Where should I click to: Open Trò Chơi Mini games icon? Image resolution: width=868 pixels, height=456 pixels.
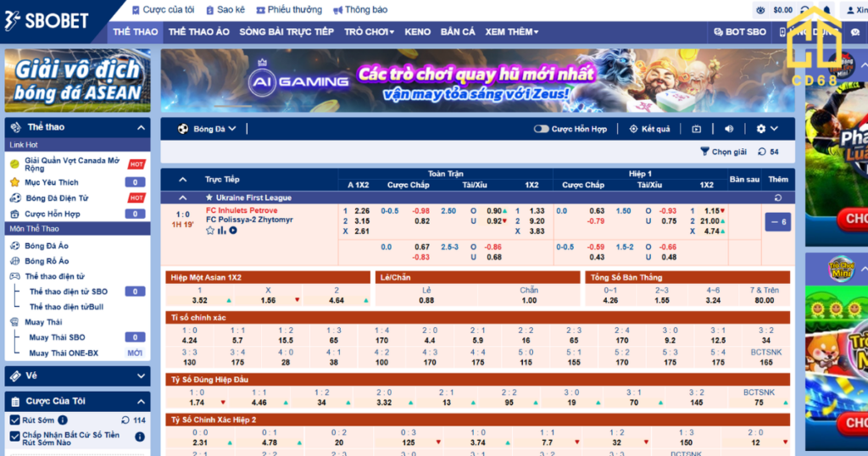point(841,270)
